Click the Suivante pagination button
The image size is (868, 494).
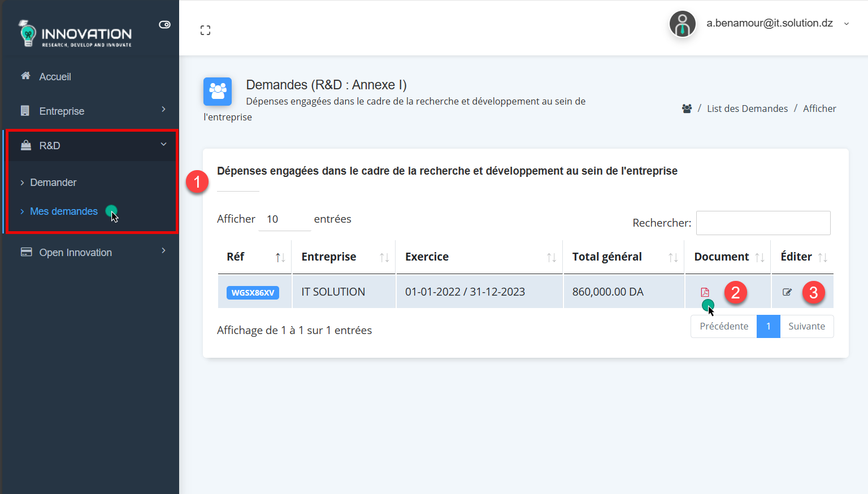[806, 326]
